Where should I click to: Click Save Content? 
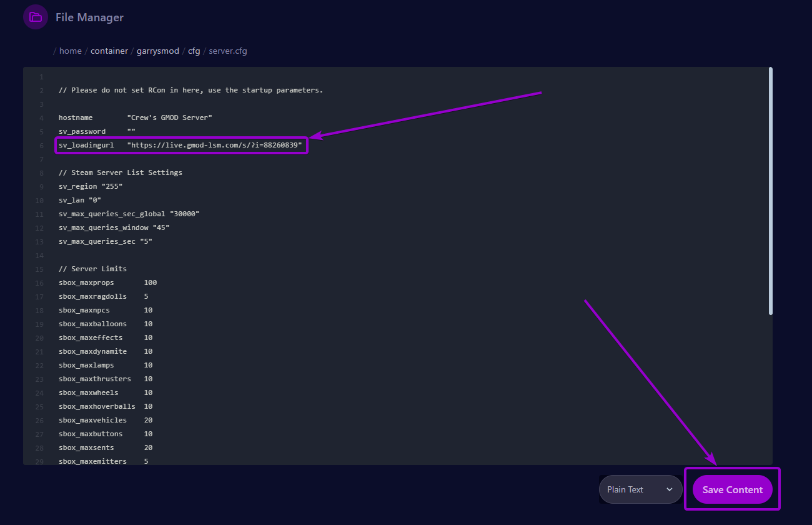(732, 489)
